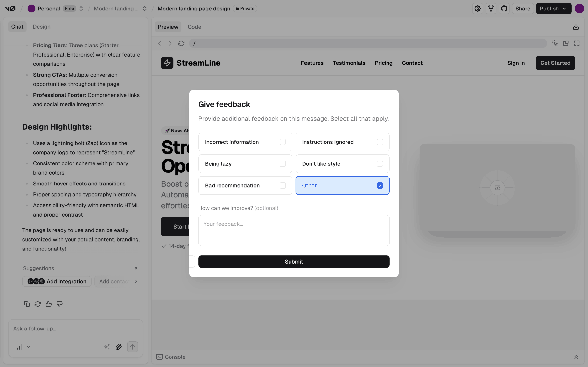This screenshot has height=367, width=588.
Task: Click the thumbs down icon in chat
Action: click(x=59, y=304)
